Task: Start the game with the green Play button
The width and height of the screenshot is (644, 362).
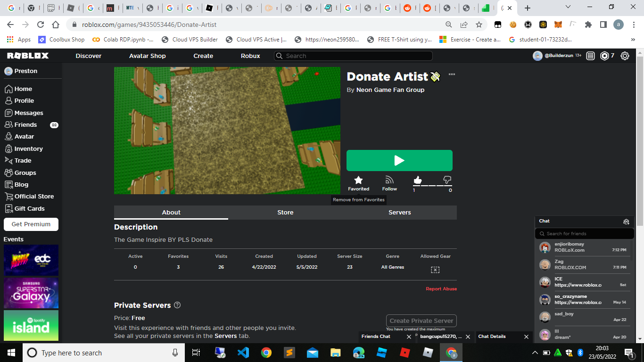Action: point(399,161)
